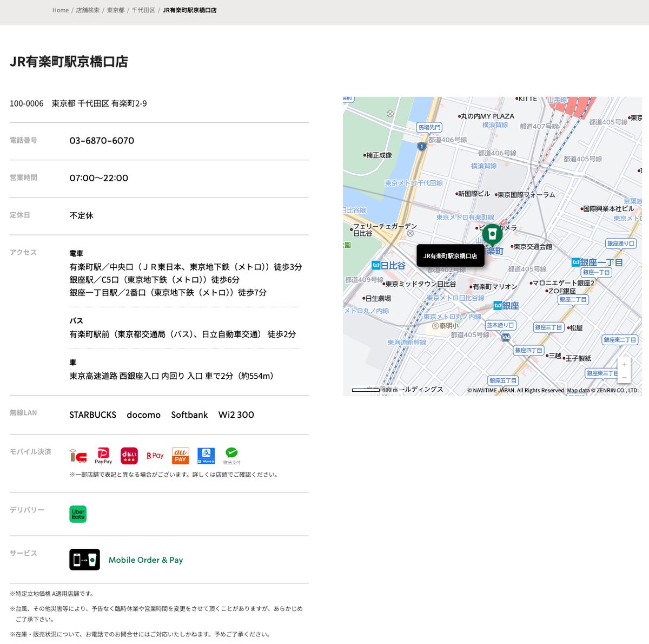Click the 丸の内MY PLAZA label on map
Screen dimensions: 649x644
[486, 116]
